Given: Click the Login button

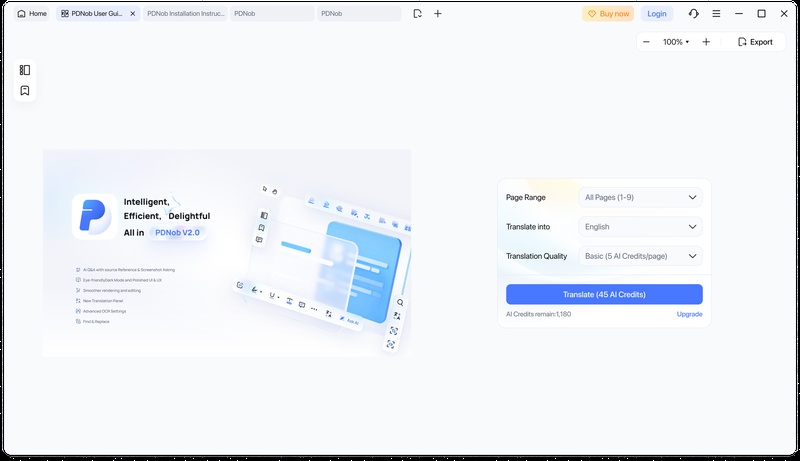Looking at the screenshot, I should tap(657, 14).
